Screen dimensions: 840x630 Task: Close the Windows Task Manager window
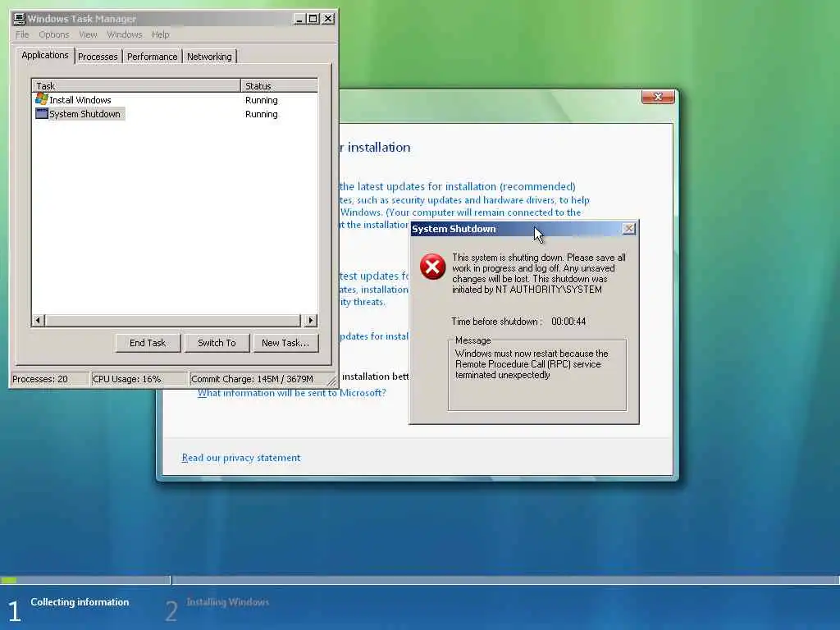tap(328, 19)
